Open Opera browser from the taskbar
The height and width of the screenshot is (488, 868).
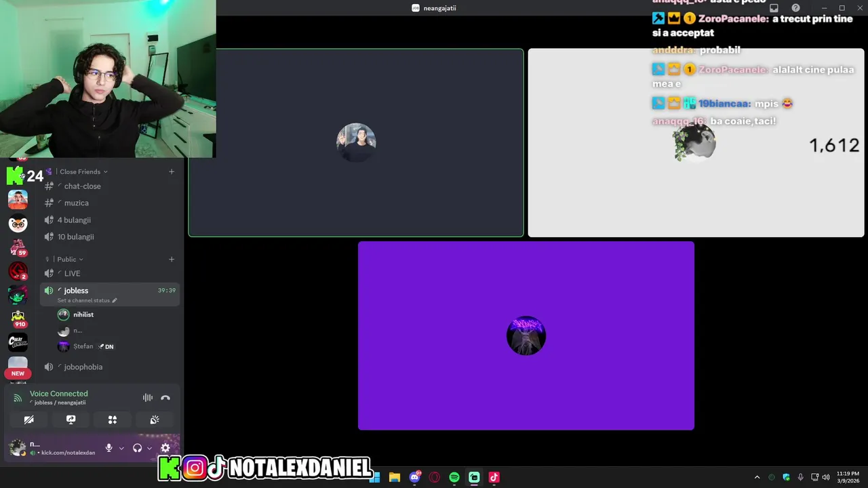point(435,477)
